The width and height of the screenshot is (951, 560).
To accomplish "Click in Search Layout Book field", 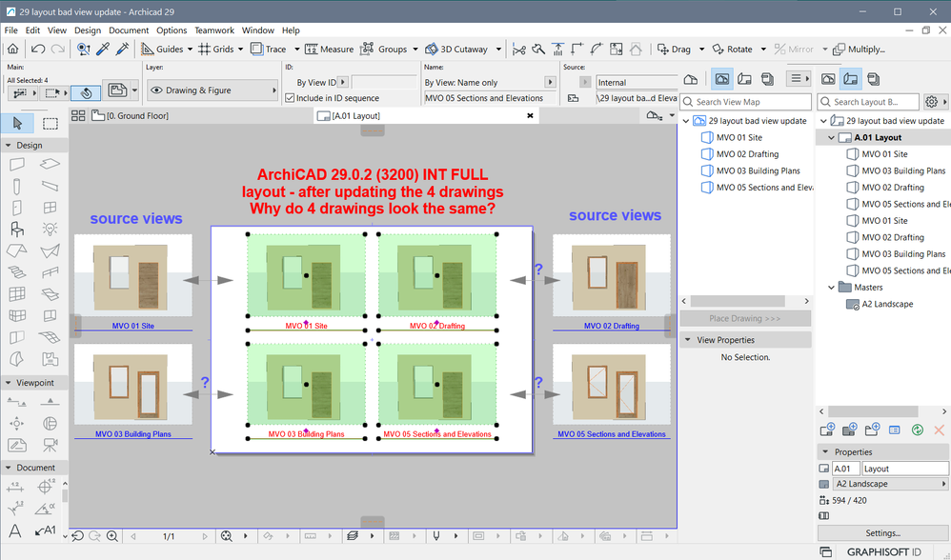I will point(868,102).
